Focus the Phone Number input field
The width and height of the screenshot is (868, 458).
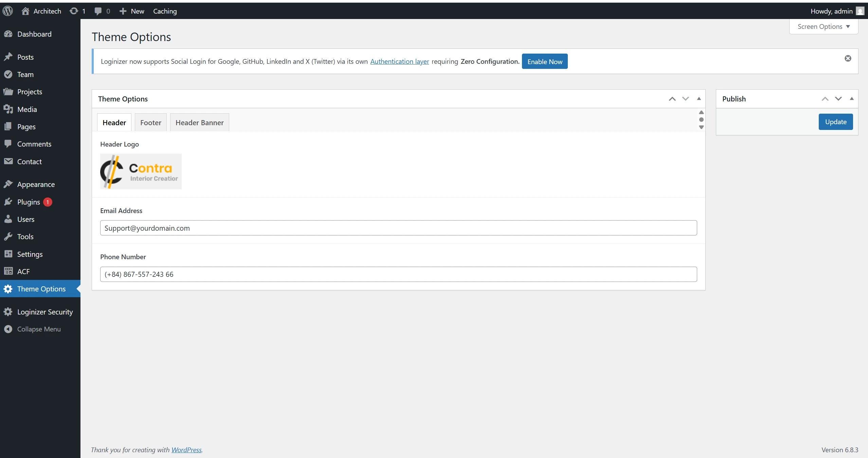[x=398, y=274]
